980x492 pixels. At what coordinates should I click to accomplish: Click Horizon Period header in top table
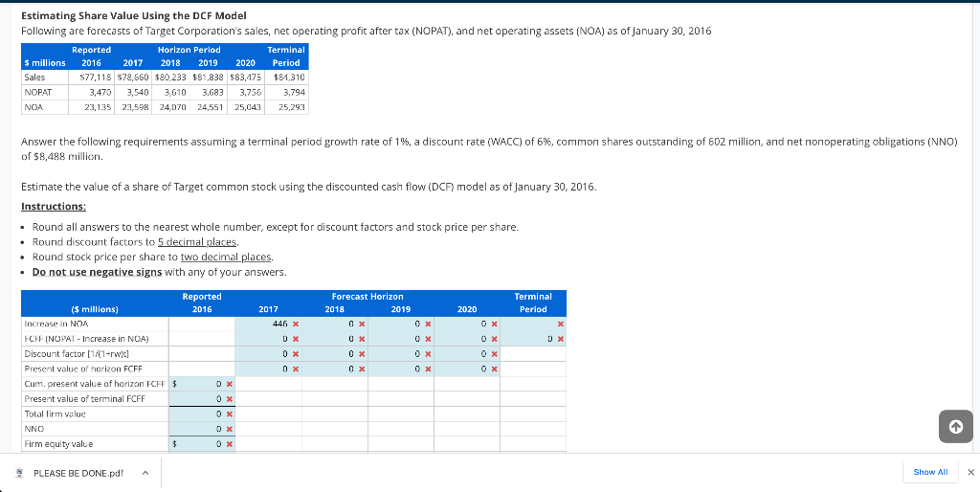tap(189, 50)
